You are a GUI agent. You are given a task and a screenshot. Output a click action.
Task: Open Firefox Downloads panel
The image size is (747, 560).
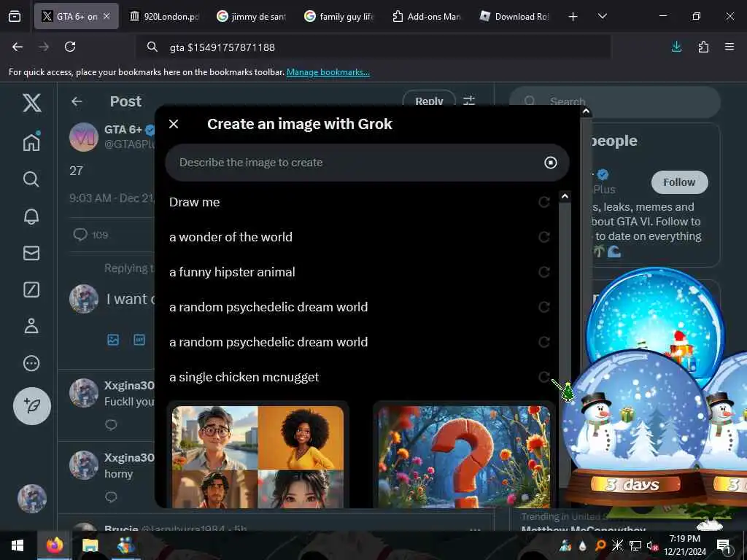(x=676, y=47)
